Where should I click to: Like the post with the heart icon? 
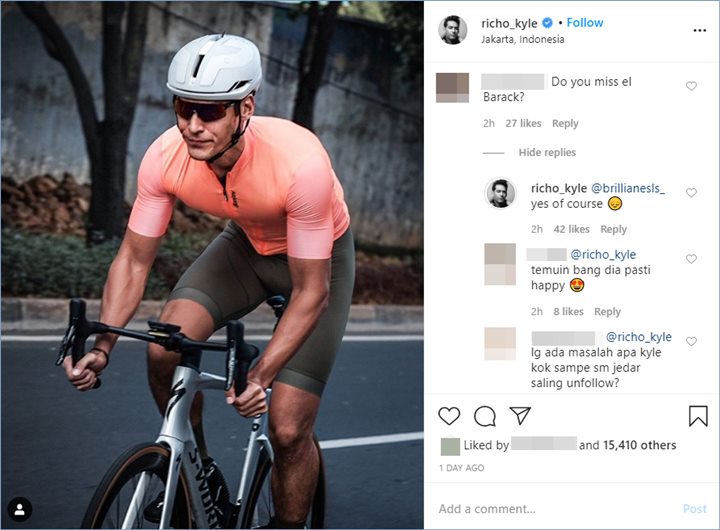[x=450, y=416]
